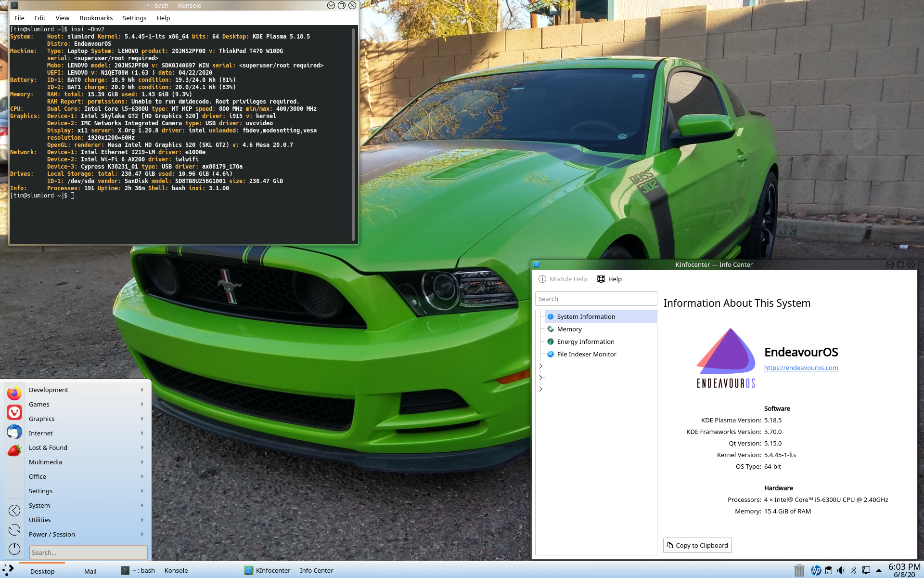Expand the Lost & Found submenu
Image resolution: width=924 pixels, height=578 pixels.
87,447
